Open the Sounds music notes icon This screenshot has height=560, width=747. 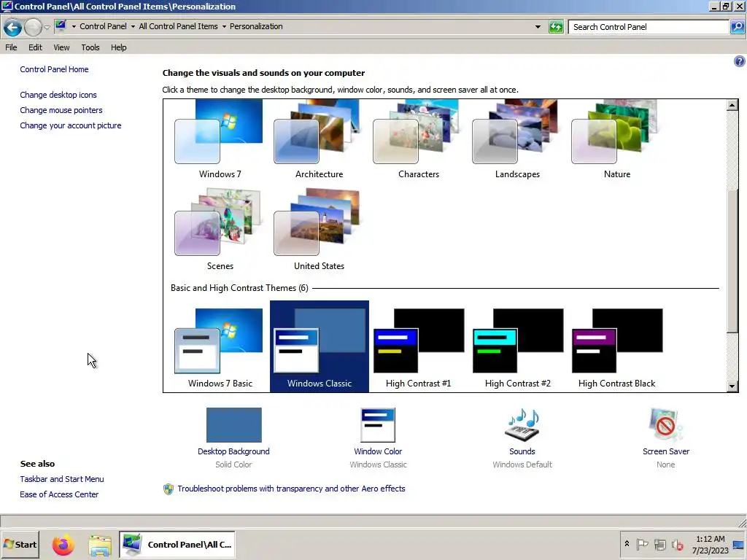click(x=522, y=425)
